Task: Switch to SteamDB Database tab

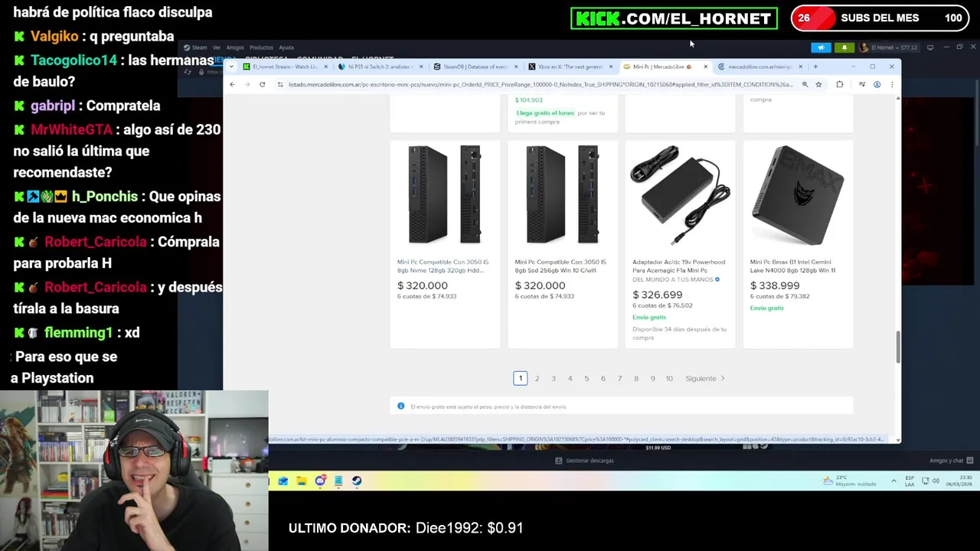Action: [x=475, y=67]
